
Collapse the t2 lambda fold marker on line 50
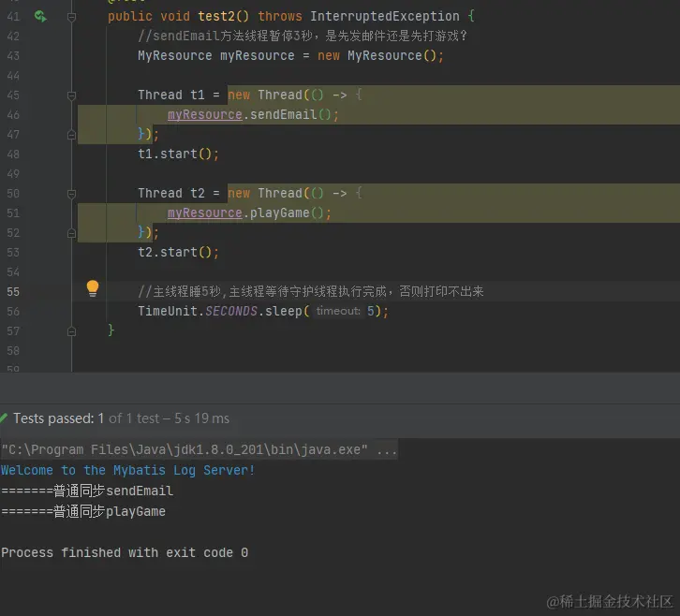click(72, 194)
